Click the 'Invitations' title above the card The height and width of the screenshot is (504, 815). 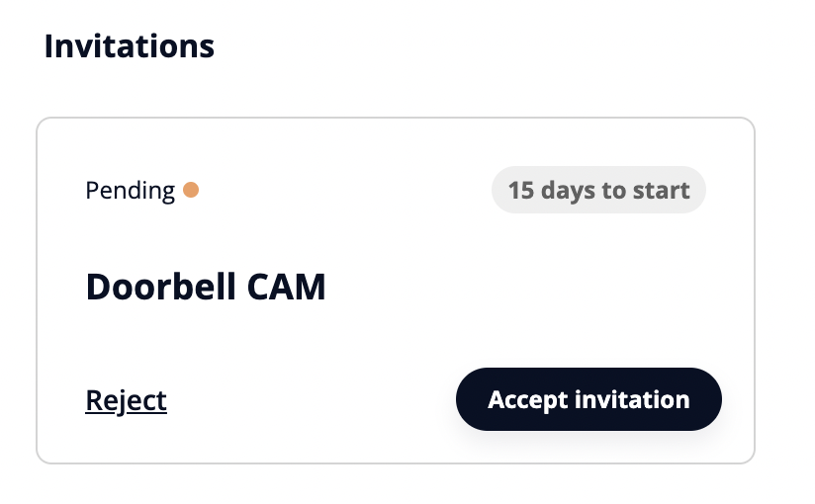click(x=130, y=45)
